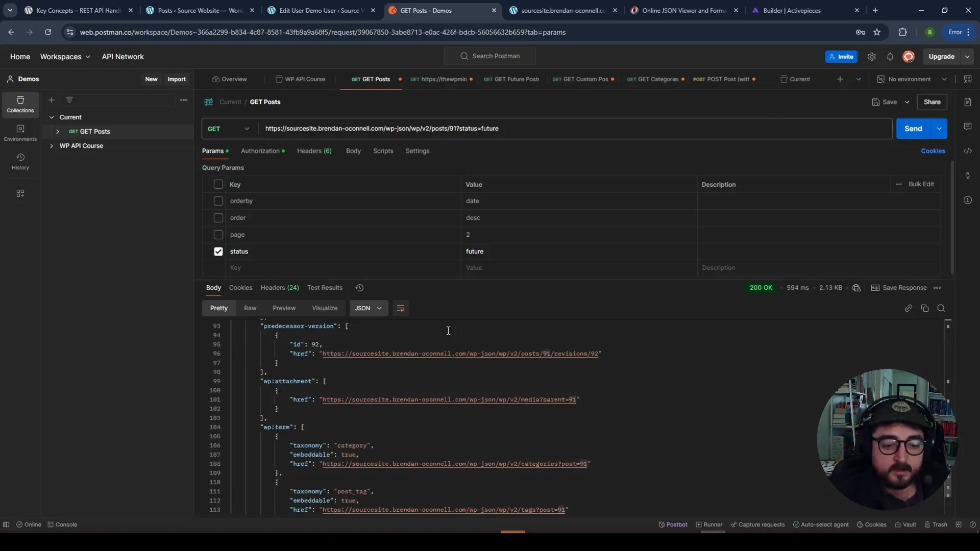Open Postman settings gear icon
The height and width of the screenshot is (551, 980).
click(872, 57)
